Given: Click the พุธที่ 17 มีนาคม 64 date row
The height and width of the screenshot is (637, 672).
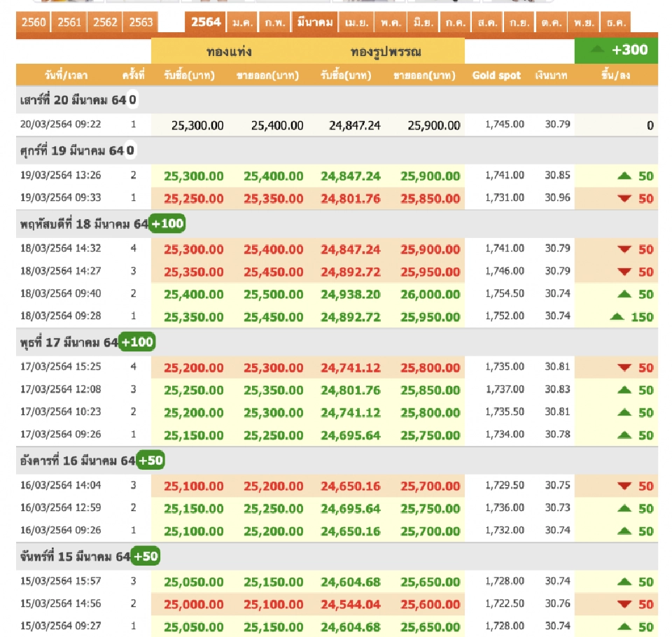Looking at the screenshot, I should (x=68, y=342).
